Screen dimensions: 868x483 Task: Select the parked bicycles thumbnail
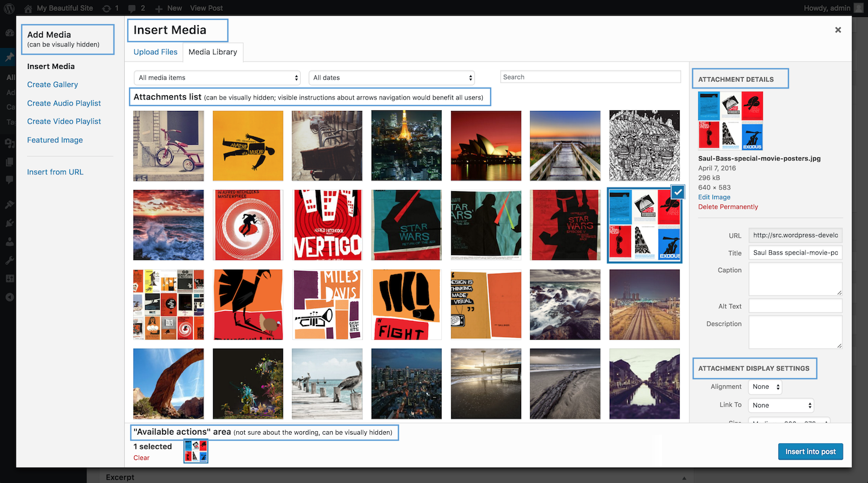click(327, 146)
